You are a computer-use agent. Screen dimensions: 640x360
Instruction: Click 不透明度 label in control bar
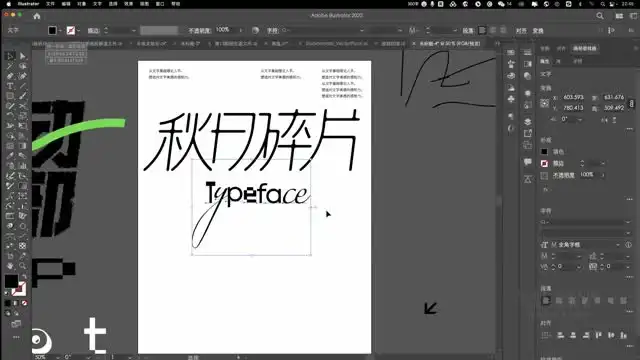[199, 31]
